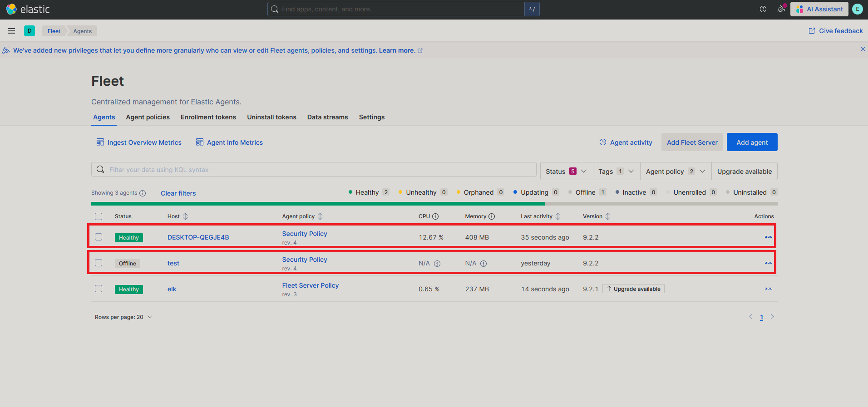Viewport: 868px width, 407px height.
Task: Open the Fleet Settings tab
Action: [x=372, y=117]
